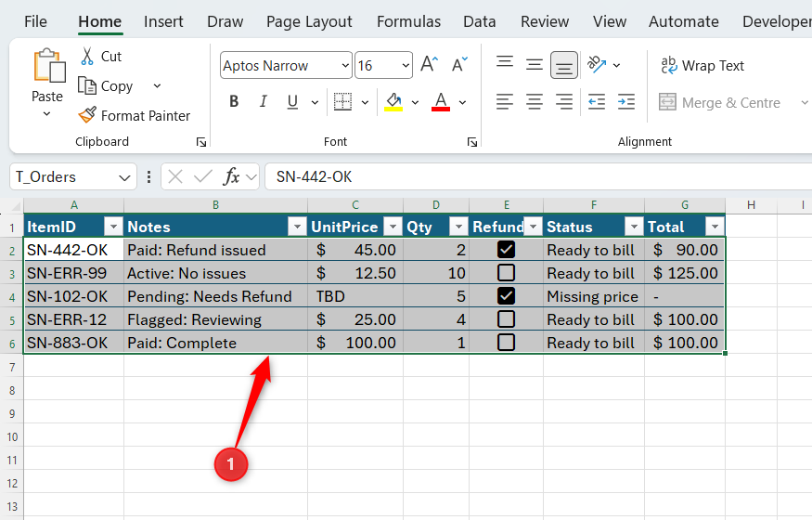Switch to the Draw tab
812x520 pixels.
click(x=225, y=21)
